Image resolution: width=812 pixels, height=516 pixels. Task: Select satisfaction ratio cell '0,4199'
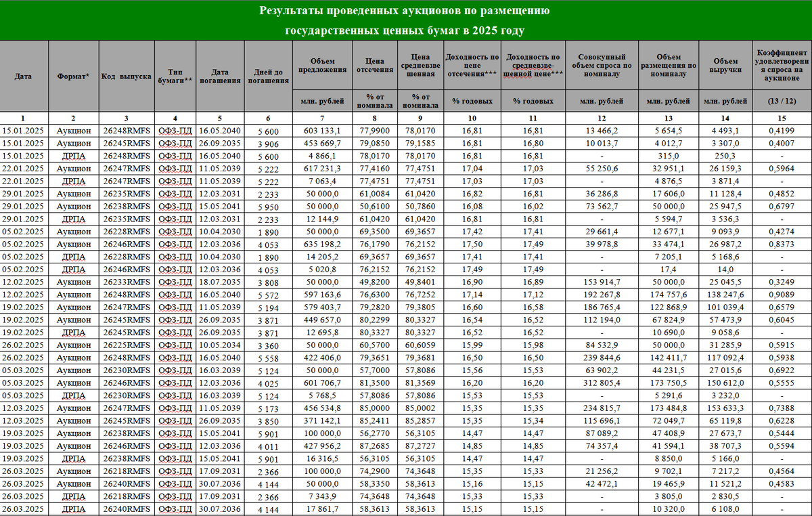pyautogui.click(x=781, y=130)
